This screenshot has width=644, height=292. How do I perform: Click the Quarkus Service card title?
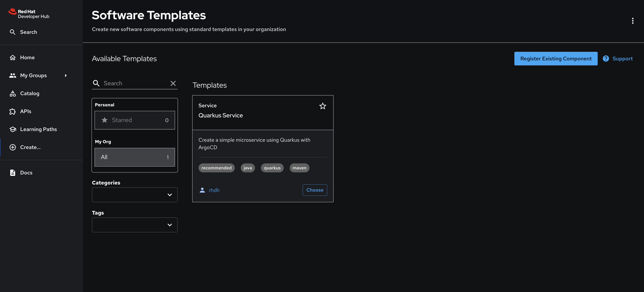pyautogui.click(x=221, y=115)
